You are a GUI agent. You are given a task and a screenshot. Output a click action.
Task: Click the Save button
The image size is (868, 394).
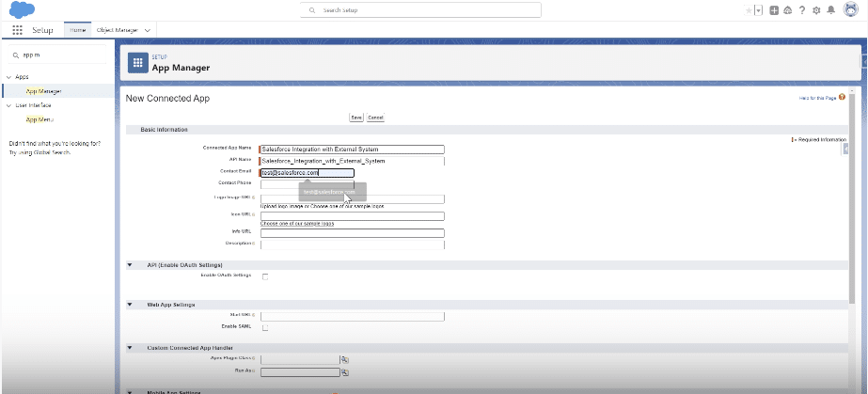coord(356,118)
